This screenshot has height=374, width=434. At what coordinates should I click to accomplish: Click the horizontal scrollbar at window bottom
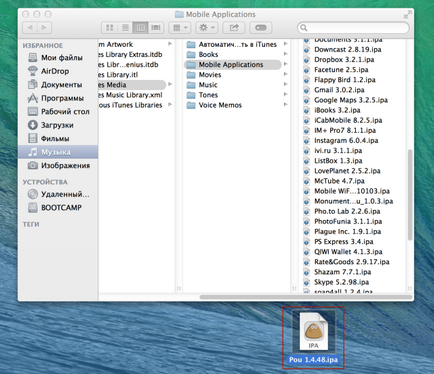pyautogui.click(x=305, y=297)
